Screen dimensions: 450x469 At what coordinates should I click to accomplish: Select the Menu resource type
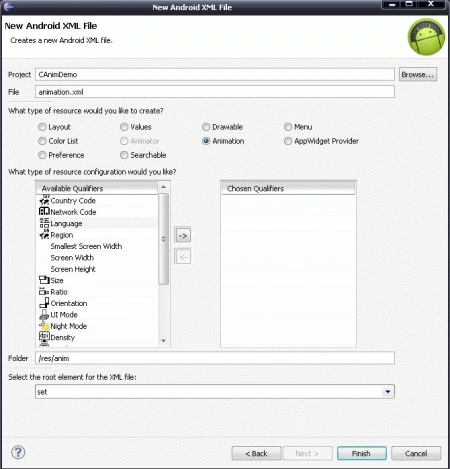[288, 127]
